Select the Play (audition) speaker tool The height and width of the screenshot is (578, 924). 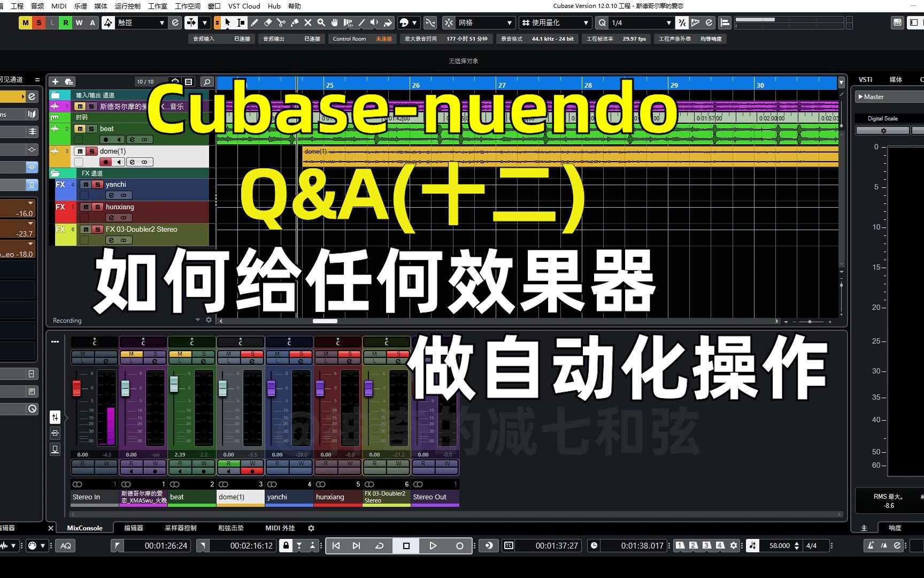click(375, 22)
